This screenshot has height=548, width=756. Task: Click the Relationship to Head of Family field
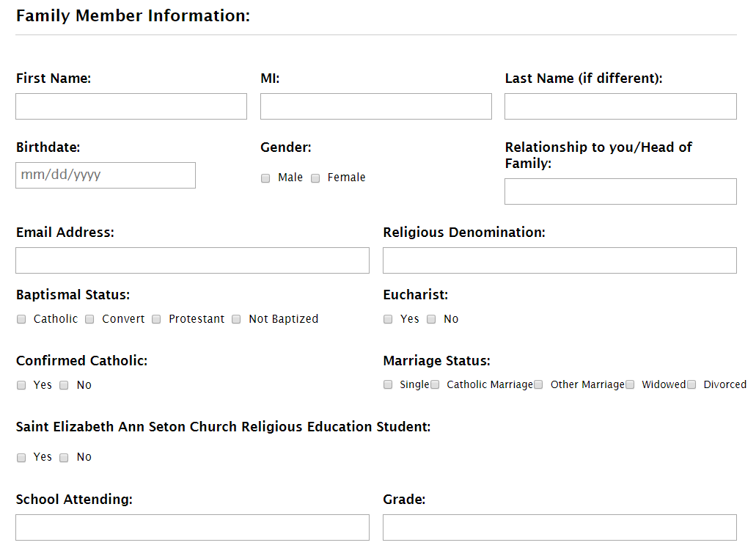[620, 191]
